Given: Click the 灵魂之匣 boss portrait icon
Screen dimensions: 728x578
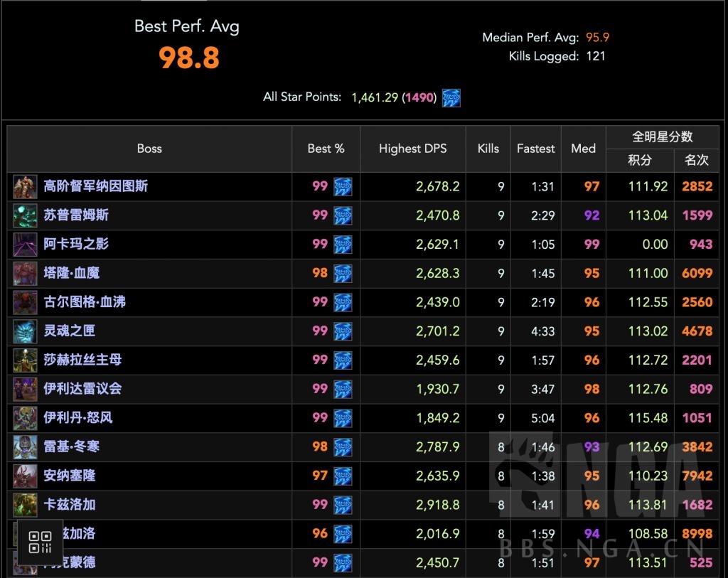Looking at the screenshot, I should tap(25, 331).
